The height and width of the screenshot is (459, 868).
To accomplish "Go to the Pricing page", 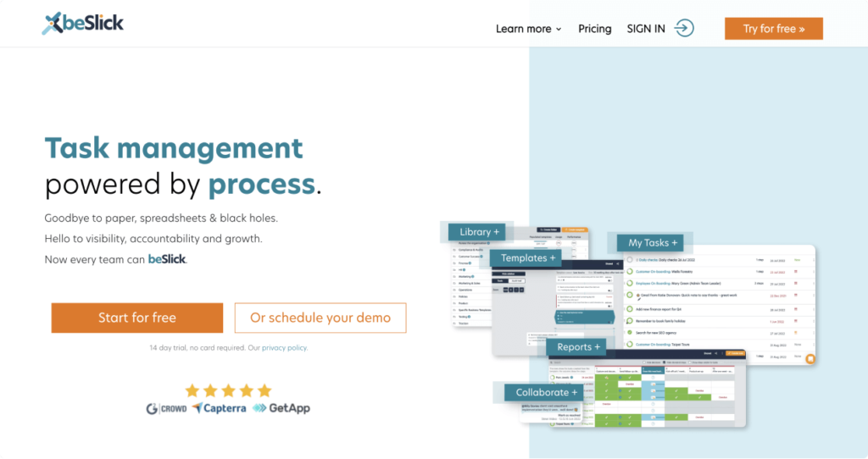I will (x=594, y=29).
